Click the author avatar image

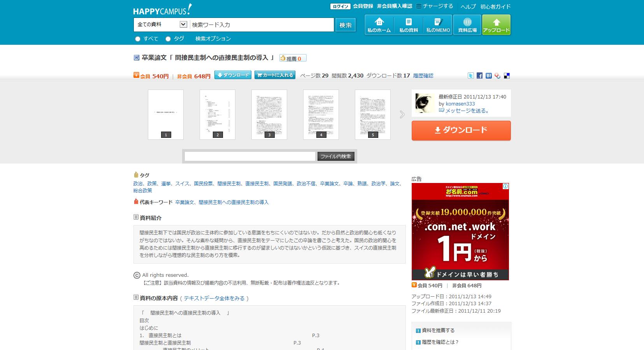pyautogui.click(x=425, y=103)
